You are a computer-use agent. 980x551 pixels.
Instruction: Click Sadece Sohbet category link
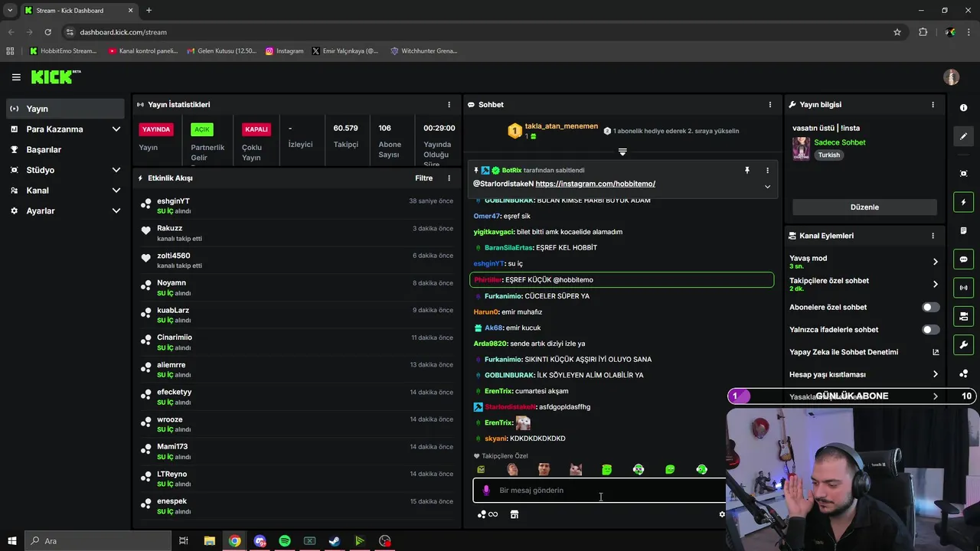coord(840,142)
